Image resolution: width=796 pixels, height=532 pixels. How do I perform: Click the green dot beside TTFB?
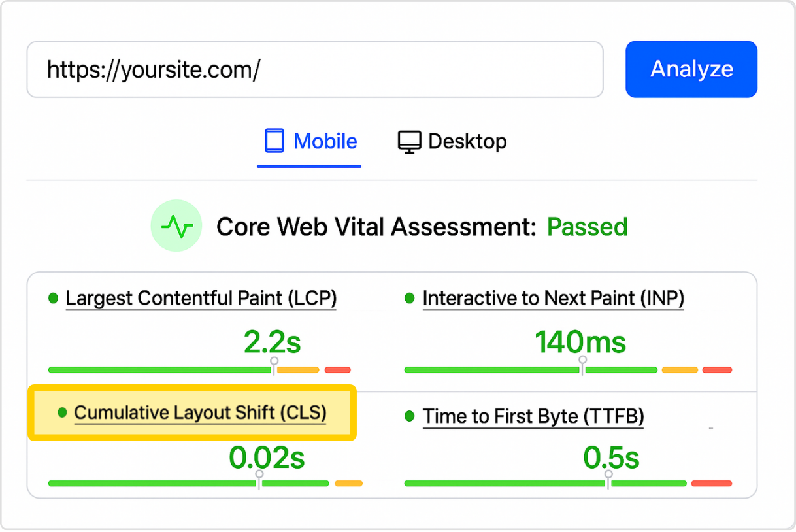pyautogui.click(x=410, y=416)
